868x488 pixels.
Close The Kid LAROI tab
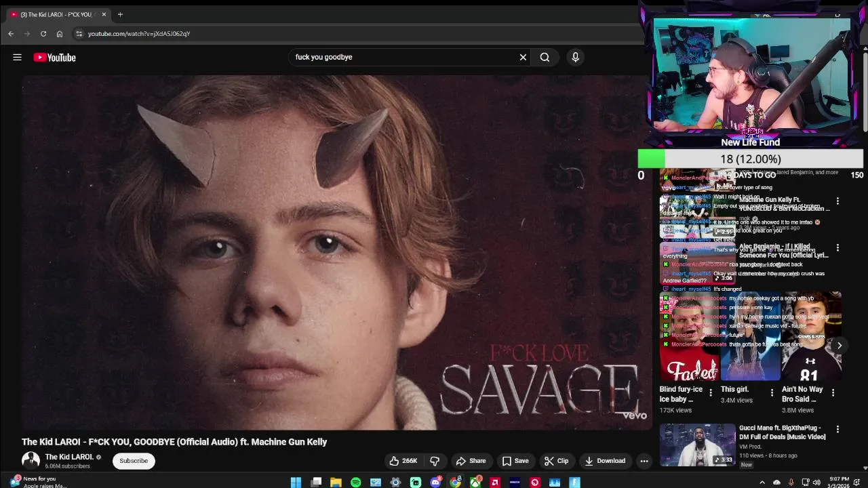(104, 14)
